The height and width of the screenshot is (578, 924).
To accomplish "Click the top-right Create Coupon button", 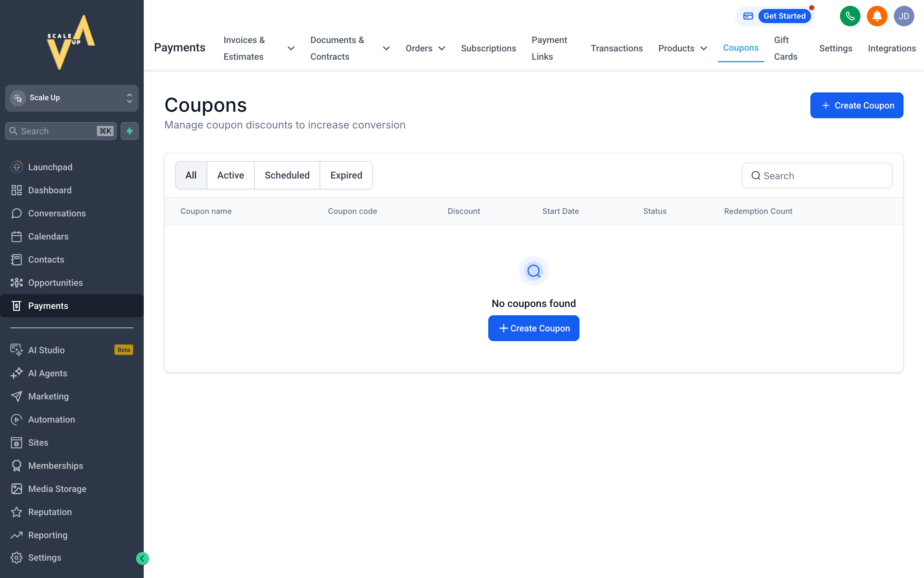I will click(857, 106).
